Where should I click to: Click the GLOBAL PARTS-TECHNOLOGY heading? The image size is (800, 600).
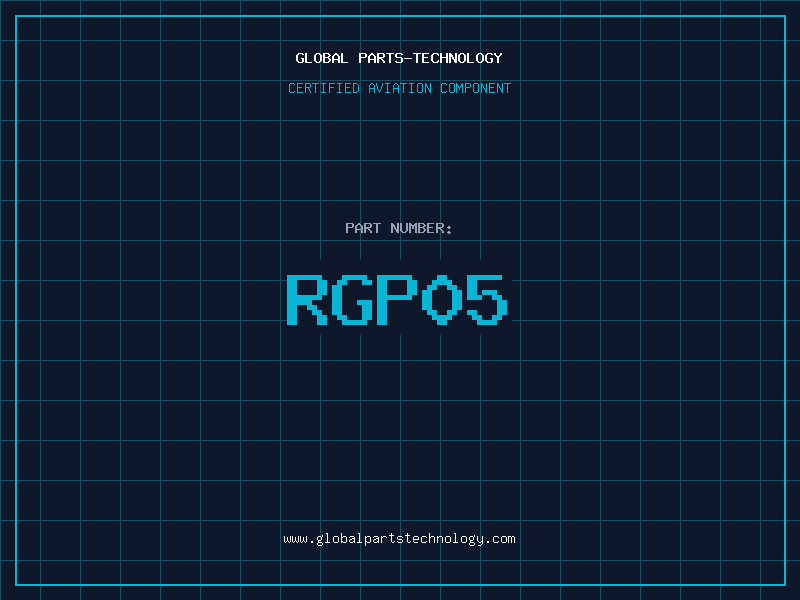(399, 58)
